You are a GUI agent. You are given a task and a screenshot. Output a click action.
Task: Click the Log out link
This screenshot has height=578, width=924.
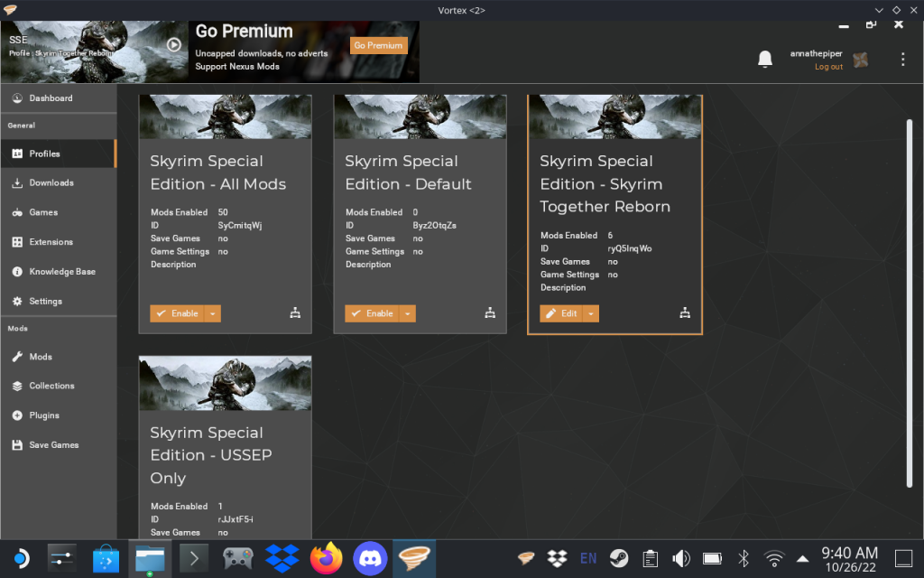tap(828, 67)
